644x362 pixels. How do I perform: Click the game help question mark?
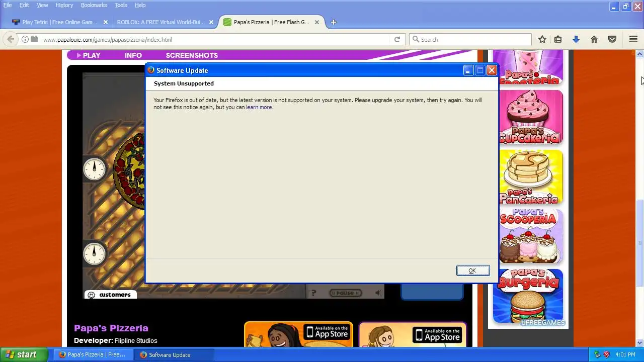(x=313, y=293)
